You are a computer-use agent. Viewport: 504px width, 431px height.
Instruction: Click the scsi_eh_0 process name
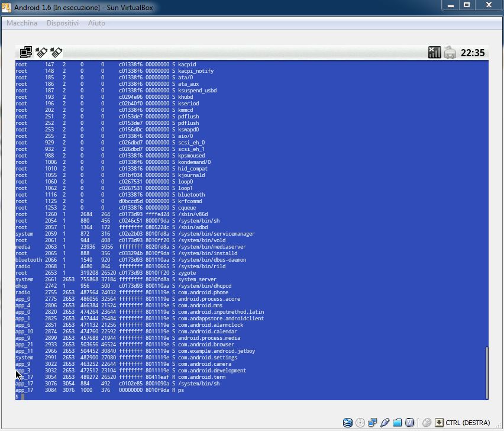pyautogui.click(x=191, y=143)
